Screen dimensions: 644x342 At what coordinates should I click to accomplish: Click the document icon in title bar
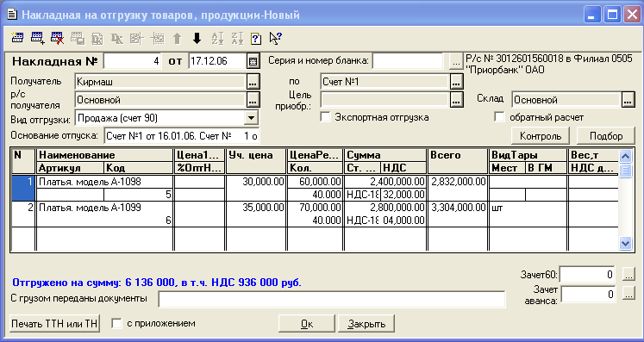(12, 15)
